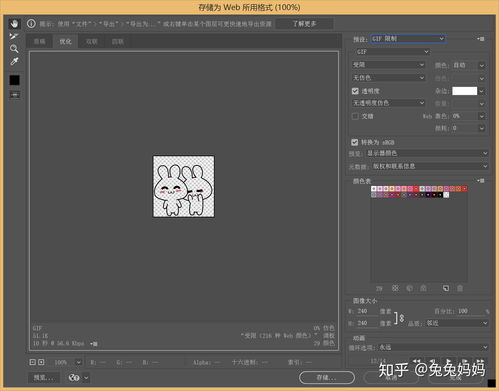
Task: Open the 元数据 版权和联系信息 dropdown
Action: point(430,166)
